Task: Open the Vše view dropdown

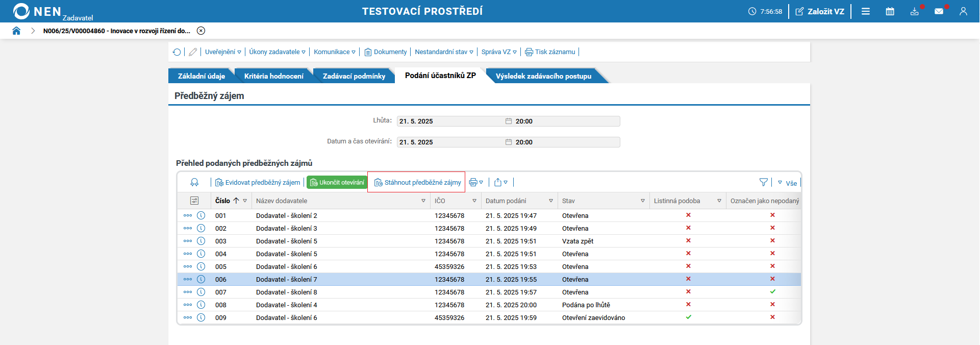Action: (x=787, y=183)
